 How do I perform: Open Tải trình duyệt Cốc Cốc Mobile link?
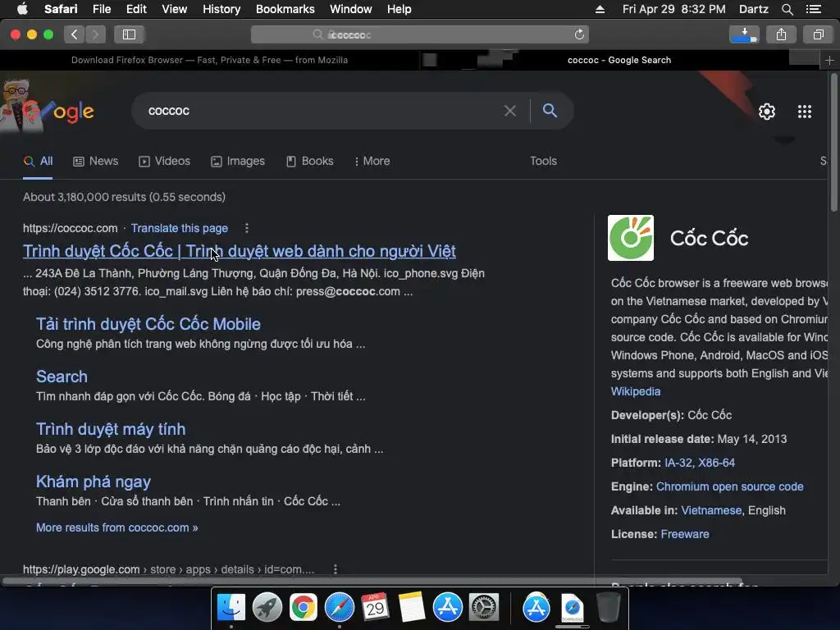tap(148, 324)
